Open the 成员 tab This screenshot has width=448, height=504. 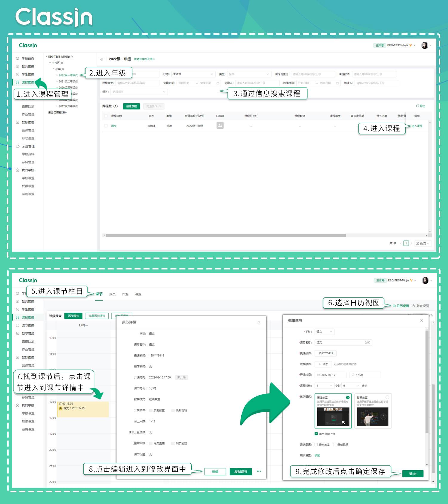112,294
